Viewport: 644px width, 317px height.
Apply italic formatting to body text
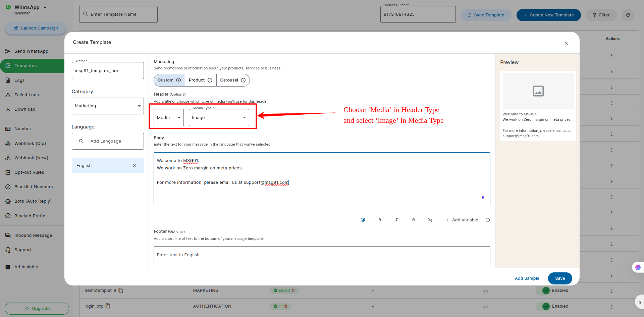396,220
